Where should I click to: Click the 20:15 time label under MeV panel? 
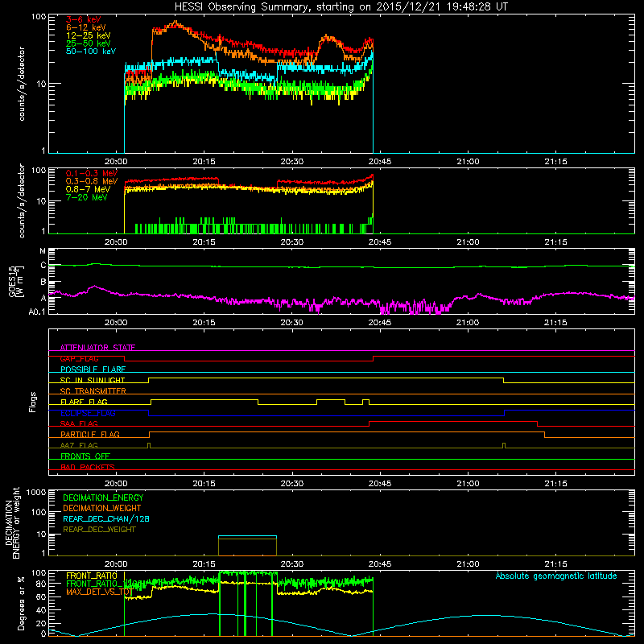(204, 242)
